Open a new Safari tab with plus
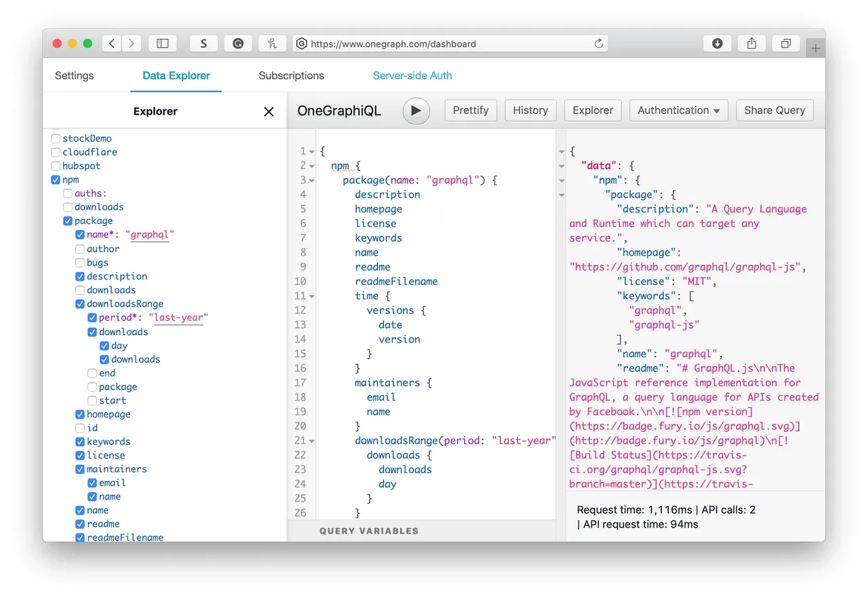The width and height of the screenshot is (868, 598). (x=816, y=48)
